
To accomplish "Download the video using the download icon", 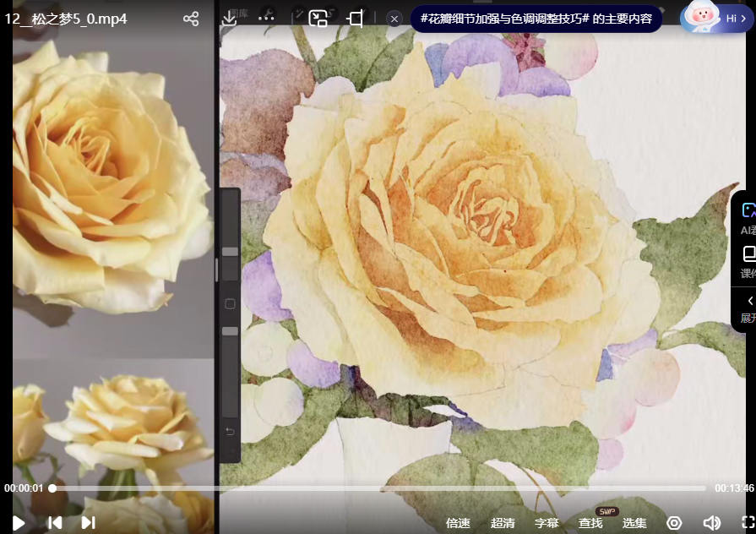I will point(229,18).
